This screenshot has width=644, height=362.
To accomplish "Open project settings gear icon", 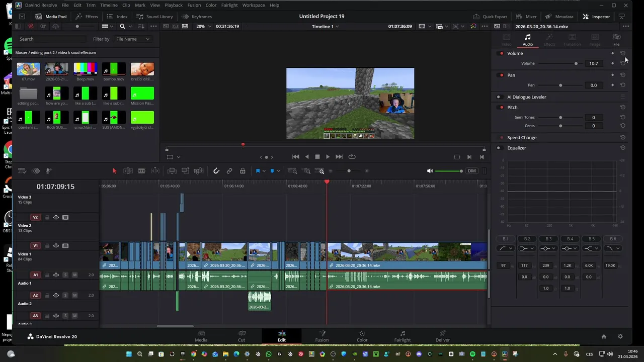I will click(x=620, y=336).
